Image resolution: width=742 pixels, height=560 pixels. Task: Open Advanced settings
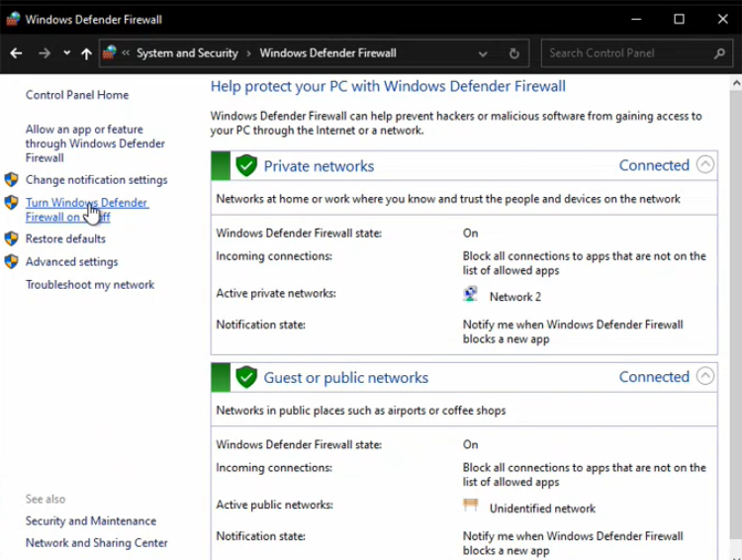coord(72,262)
